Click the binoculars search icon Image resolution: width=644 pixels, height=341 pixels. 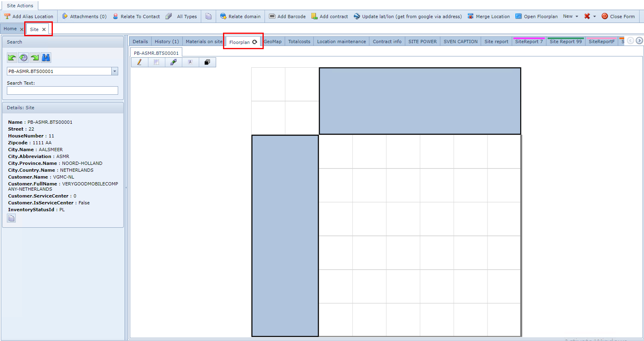click(46, 58)
